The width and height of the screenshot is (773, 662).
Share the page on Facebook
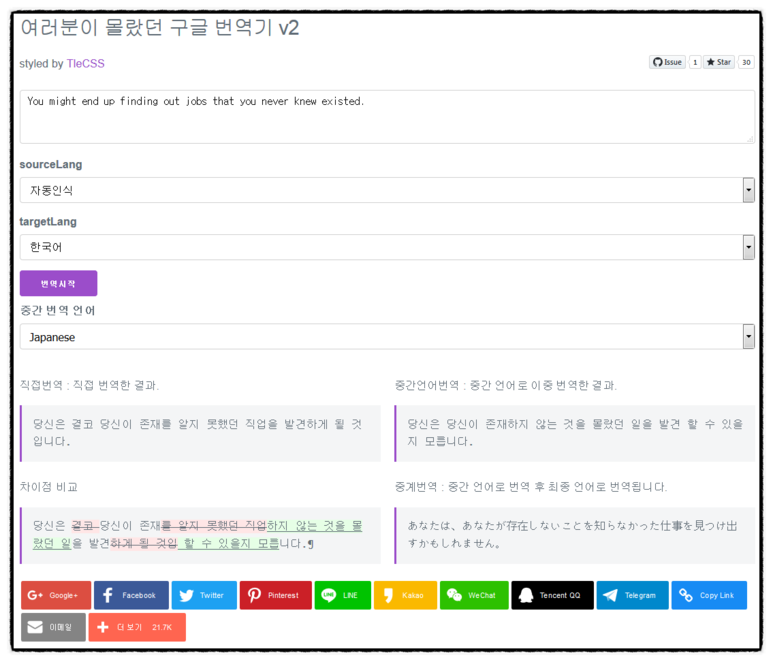click(x=131, y=595)
